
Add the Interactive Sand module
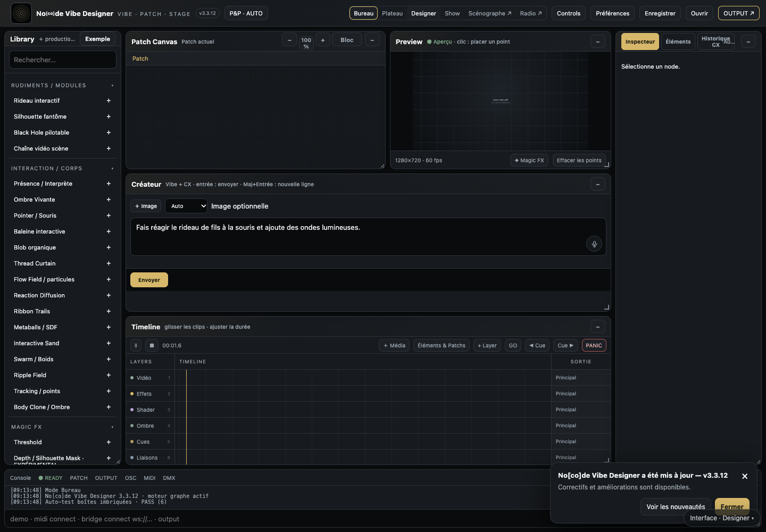pos(109,343)
